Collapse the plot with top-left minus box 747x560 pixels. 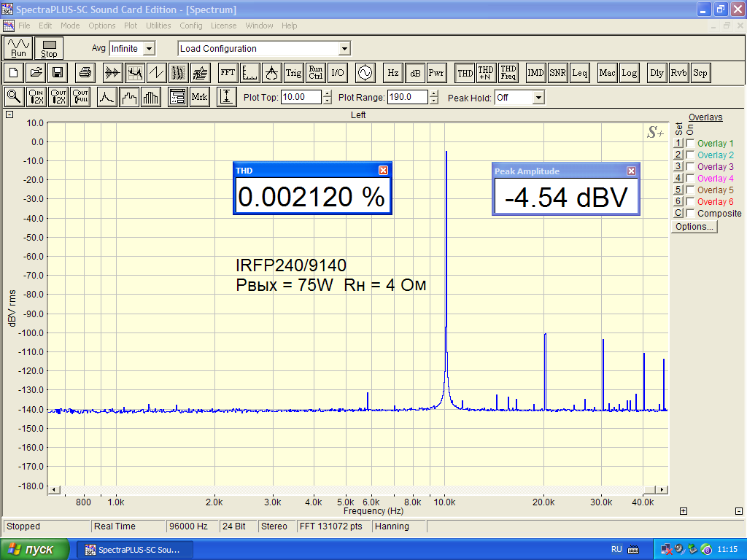click(9, 114)
